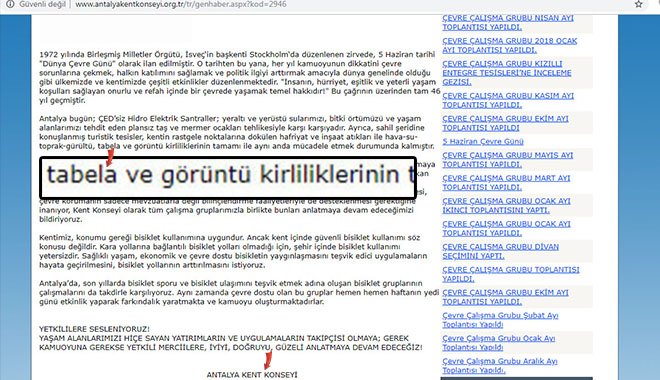The width and height of the screenshot is (660, 380).
Task: Open the DİVAN SEÇİMİNİ YAPTI link
Action: click(x=500, y=251)
